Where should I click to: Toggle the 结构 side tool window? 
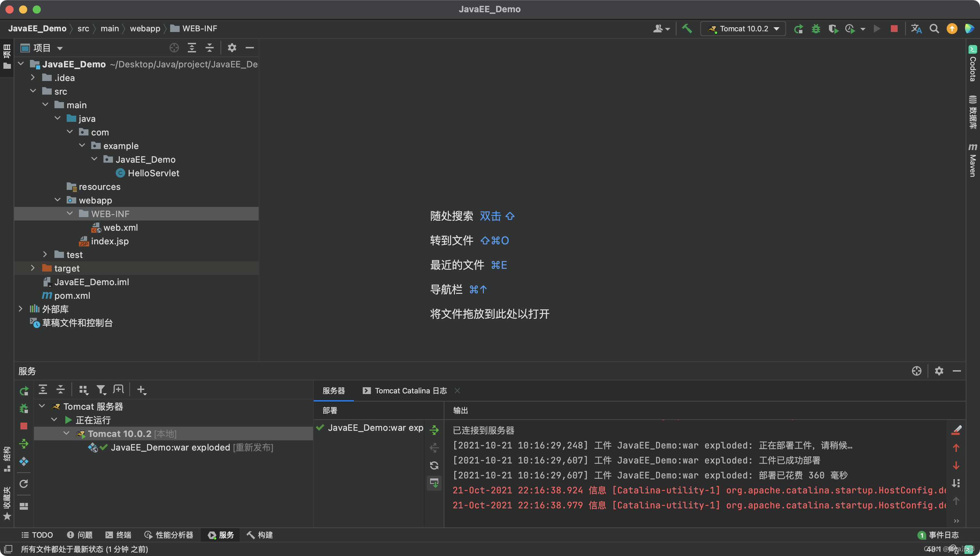(7, 459)
